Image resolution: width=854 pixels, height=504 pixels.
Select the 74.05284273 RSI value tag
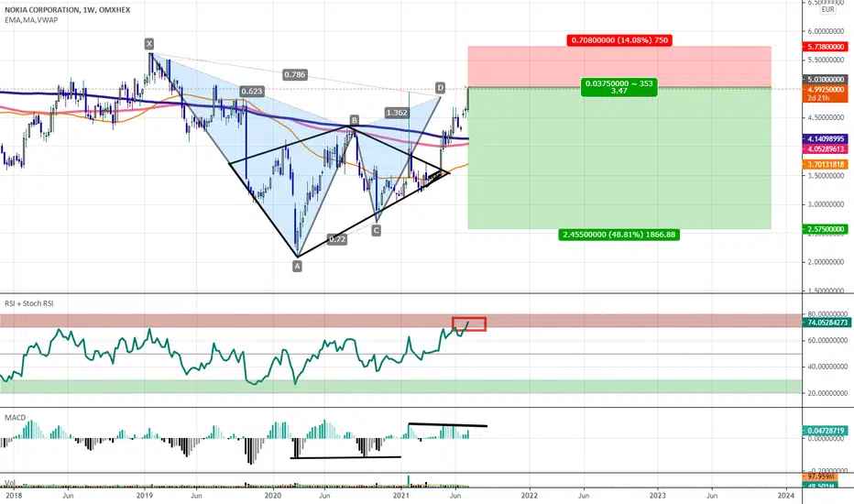825,323
